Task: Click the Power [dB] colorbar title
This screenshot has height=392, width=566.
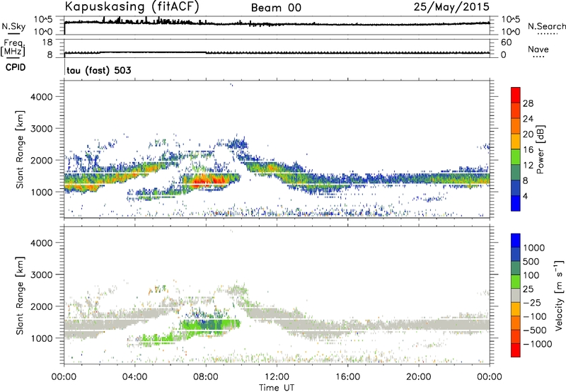Action: [x=541, y=149]
